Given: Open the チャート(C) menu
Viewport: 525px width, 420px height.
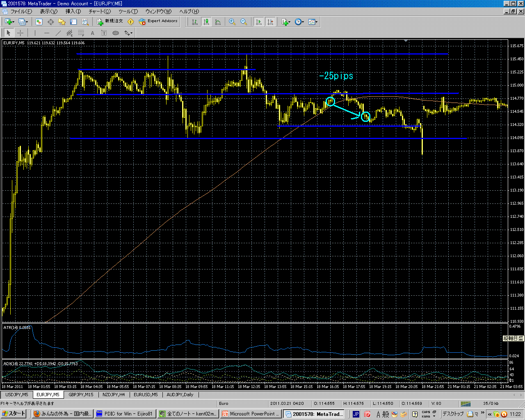Looking at the screenshot, I should 99,11.
